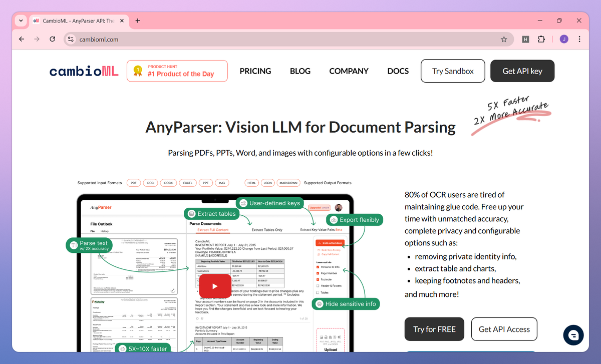601x364 pixels.
Task: Select the User-defined keys icon
Action: (243, 203)
